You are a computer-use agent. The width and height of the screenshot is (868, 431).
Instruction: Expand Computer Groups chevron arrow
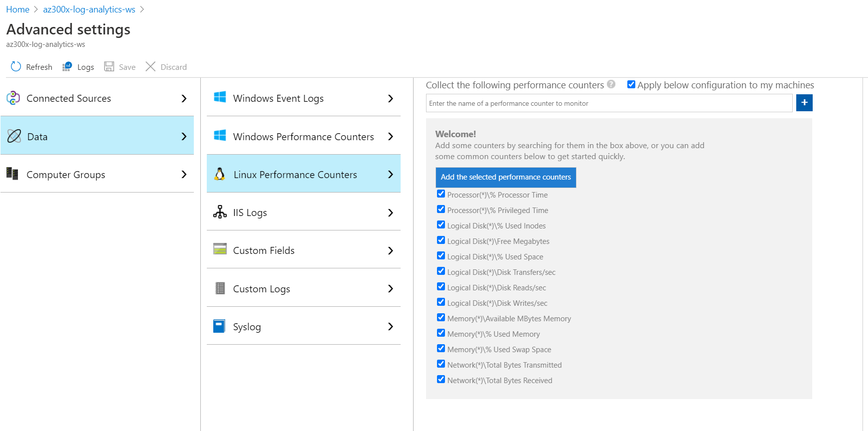point(184,174)
